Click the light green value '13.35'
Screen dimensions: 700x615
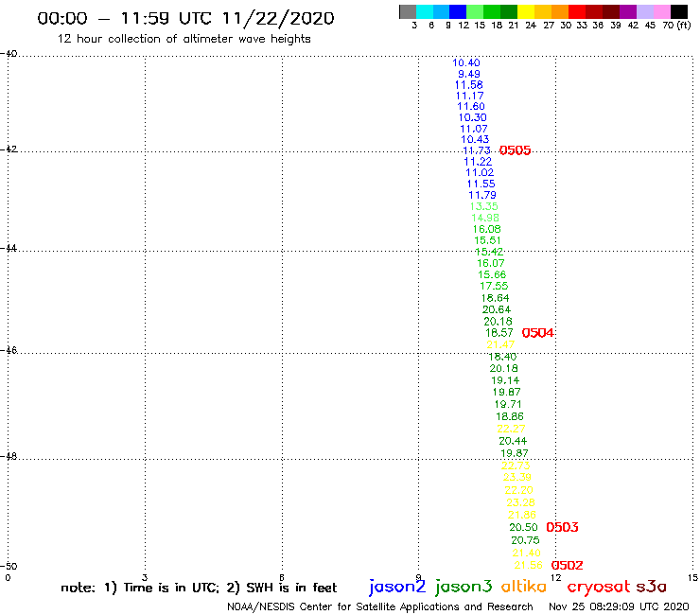point(484,206)
